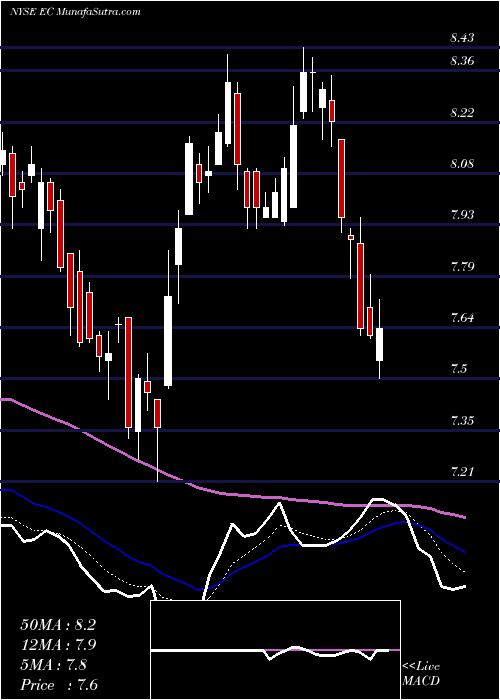Click the <<Live MACD label
The height and width of the screenshot is (700, 500).
(421, 674)
